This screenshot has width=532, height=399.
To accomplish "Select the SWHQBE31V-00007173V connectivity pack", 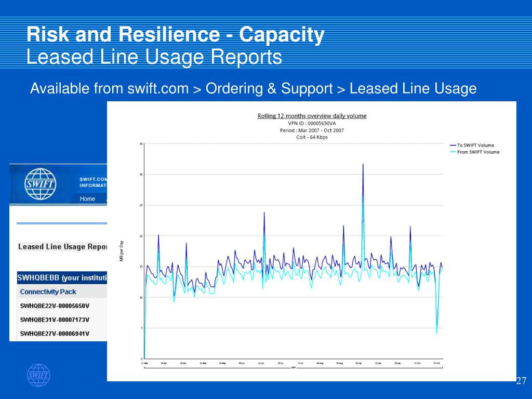I will click(55, 320).
